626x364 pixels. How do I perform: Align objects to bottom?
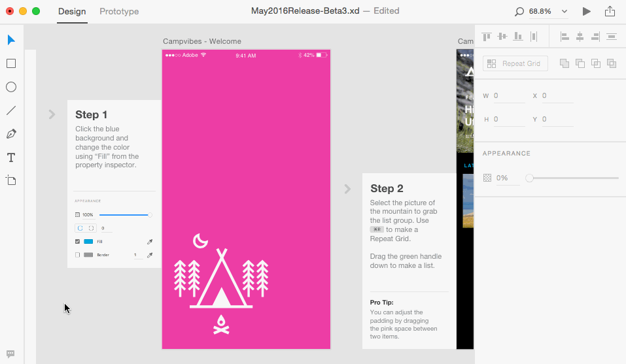click(518, 37)
